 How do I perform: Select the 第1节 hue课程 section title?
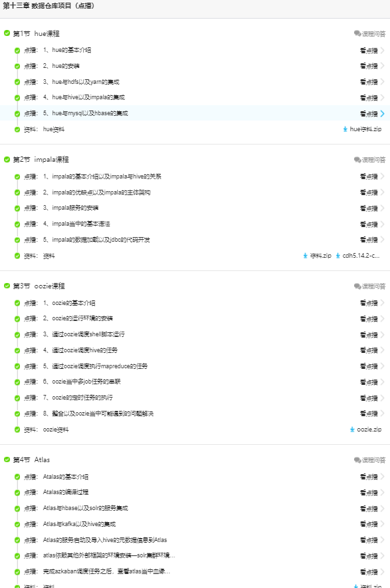click(36, 33)
